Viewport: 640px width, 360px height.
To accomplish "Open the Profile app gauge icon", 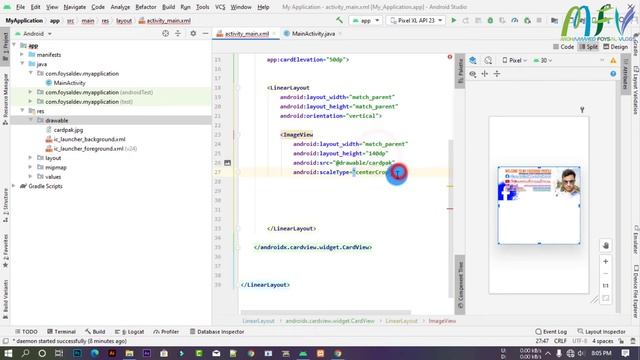I will coord(515,20).
